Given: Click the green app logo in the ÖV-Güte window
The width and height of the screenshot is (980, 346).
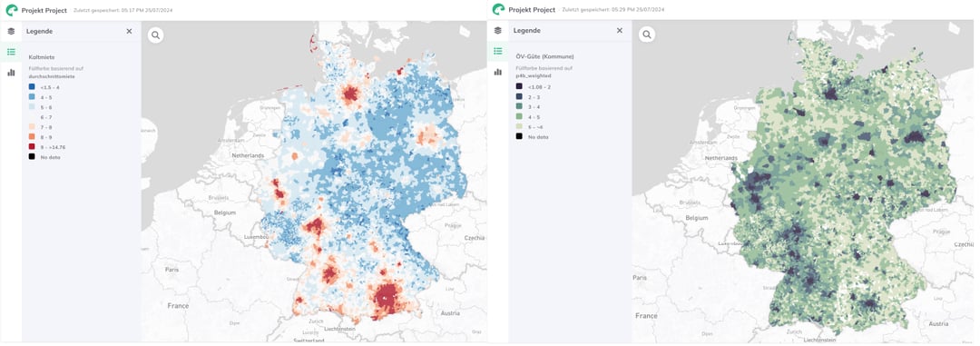Looking at the screenshot, I should coord(498,10).
